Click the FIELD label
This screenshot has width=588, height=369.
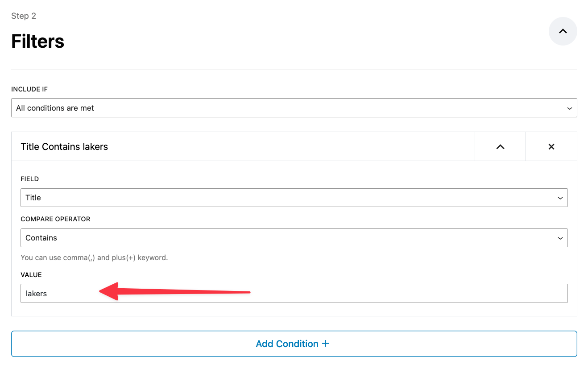coord(30,179)
